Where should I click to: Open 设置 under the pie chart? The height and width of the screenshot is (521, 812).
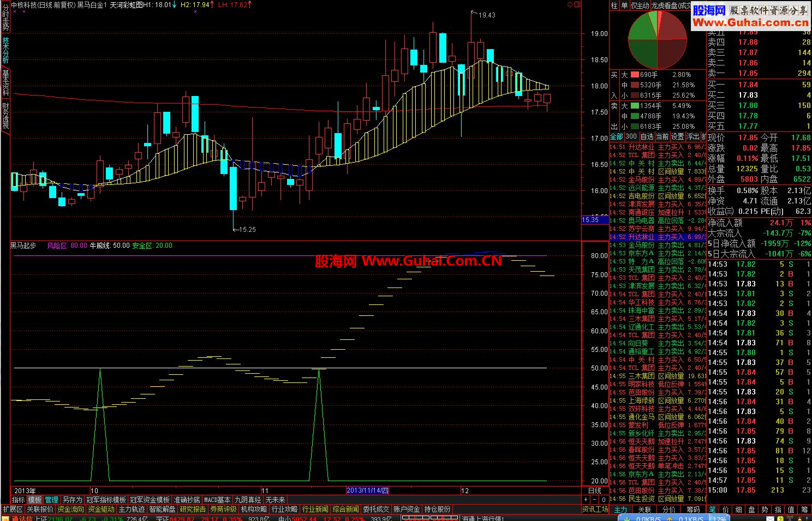(677, 136)
